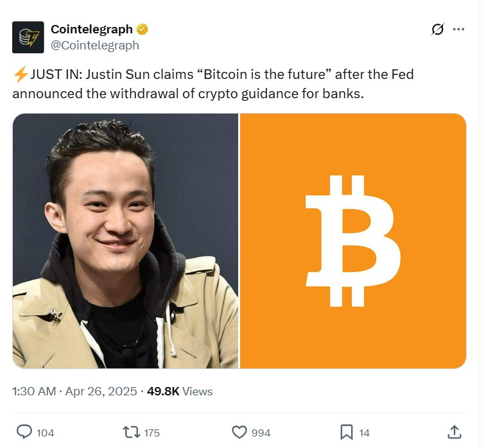Click the gold verified badge
Viewport: 486px width, 448px height.
pyautogui.click(x=143, y=30)
